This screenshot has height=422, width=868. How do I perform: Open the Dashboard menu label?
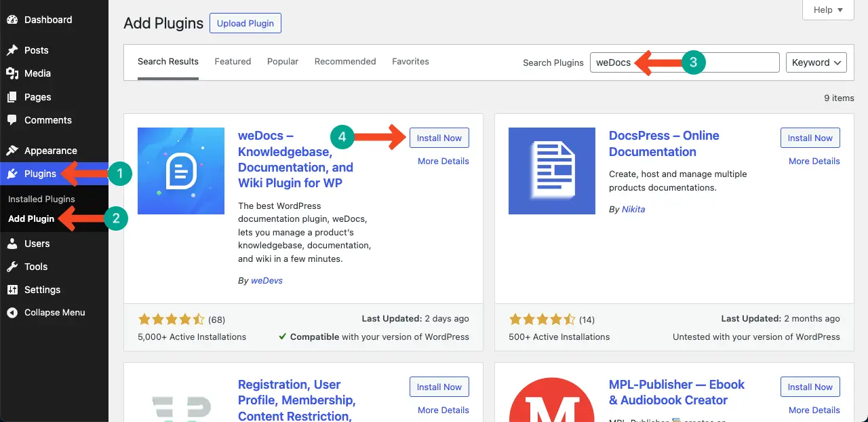pyautogui.click(x=48, y=20)
